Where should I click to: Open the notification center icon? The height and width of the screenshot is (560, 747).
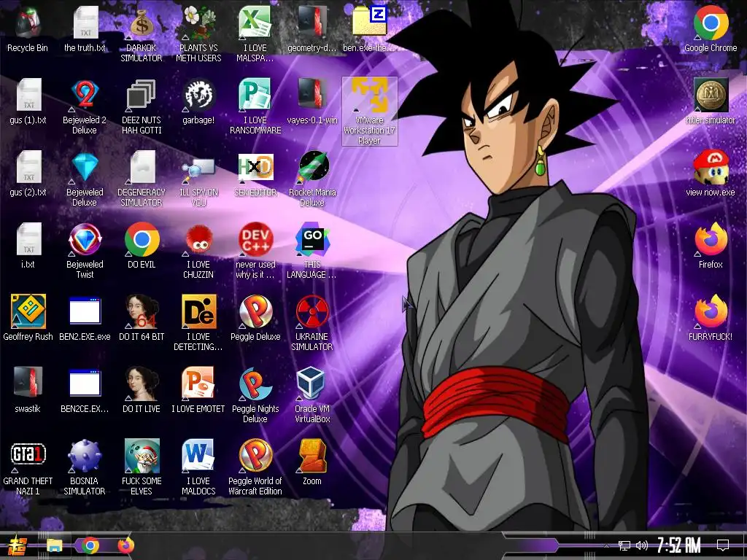723,545
